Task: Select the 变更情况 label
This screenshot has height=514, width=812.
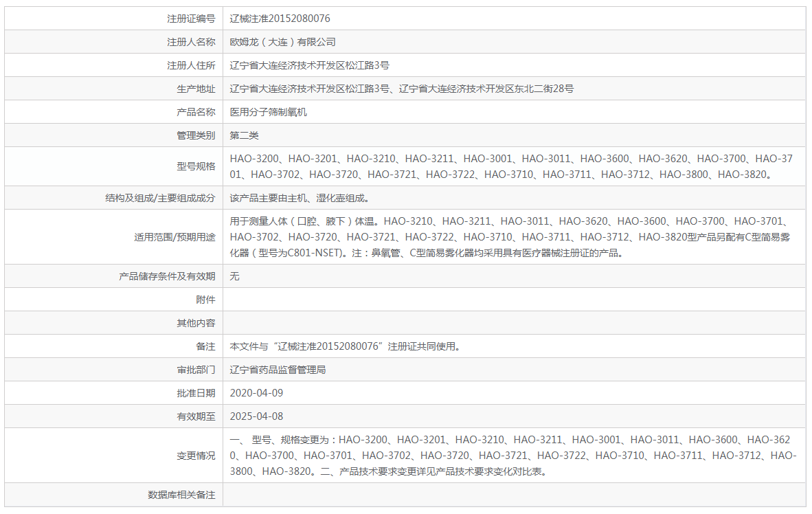Action: 196,456
